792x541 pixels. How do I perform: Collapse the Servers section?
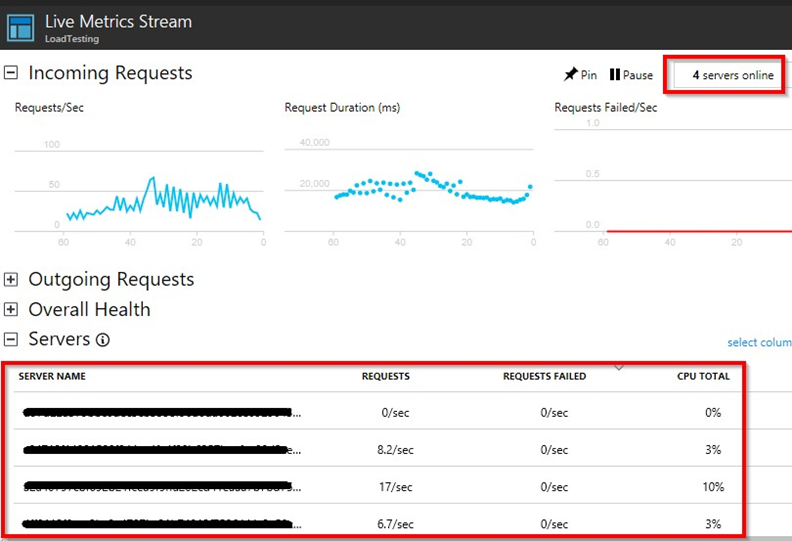pos(12,340)
